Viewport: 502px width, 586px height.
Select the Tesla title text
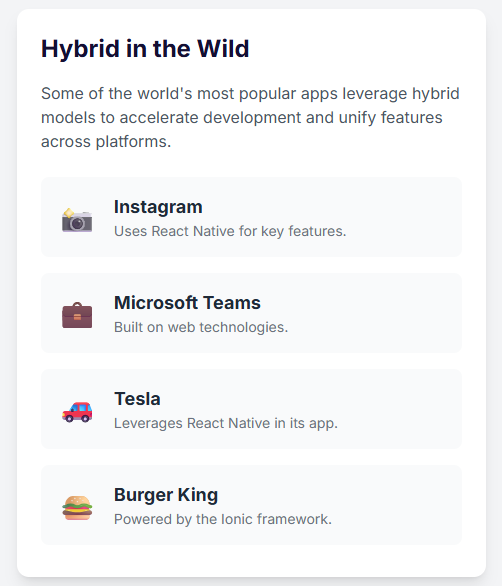point(137,398)
